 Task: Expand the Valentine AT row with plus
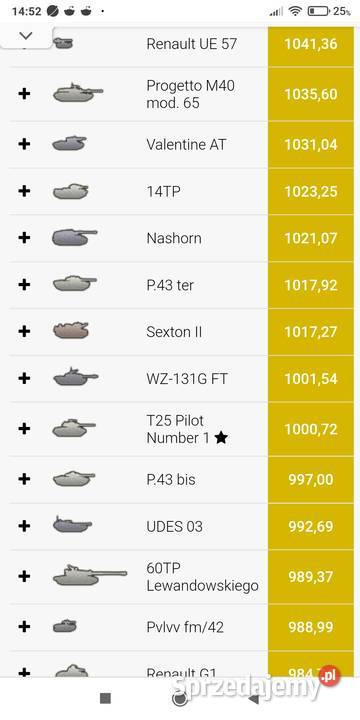24,144
